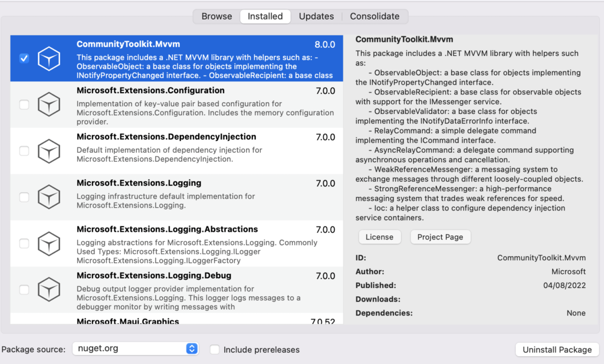This screenshot has width=604, height=364.
Task: Uncheck the CommunityToolkit.Mvvm package checkbox
Action: coord(24,58)
